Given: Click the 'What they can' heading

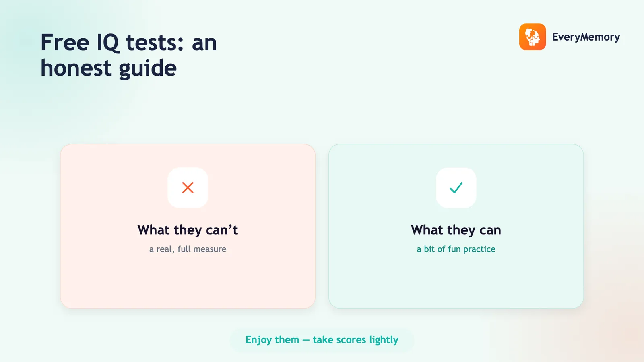Looking at the screenshot, I should (456, 230).
